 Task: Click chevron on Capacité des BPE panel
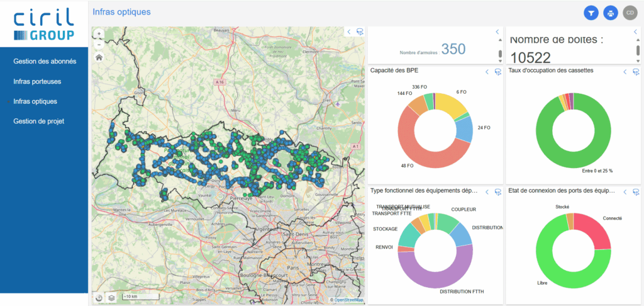coord(487,72)
